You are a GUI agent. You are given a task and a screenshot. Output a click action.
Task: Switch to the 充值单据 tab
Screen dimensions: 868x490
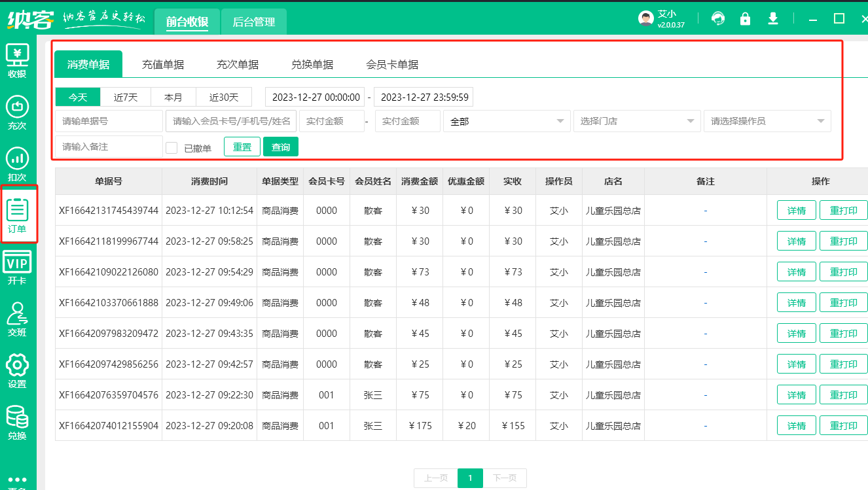coord(163,64)
